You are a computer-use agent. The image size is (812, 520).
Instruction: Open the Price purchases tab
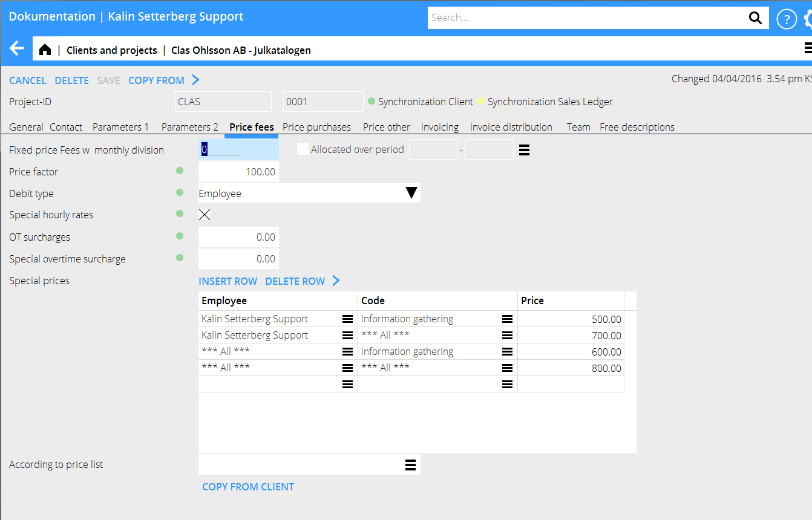coord(316,127)
